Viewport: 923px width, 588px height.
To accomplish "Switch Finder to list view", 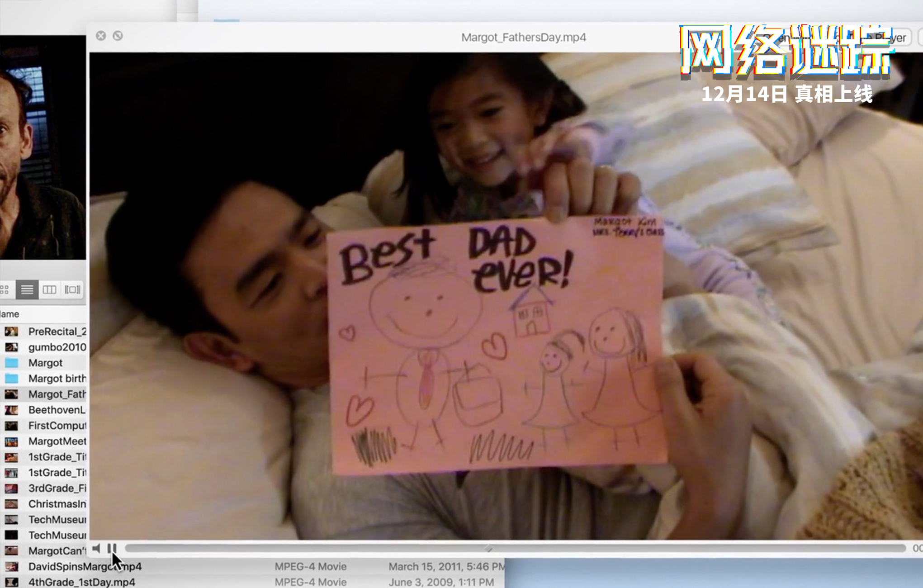I will 27,289.
